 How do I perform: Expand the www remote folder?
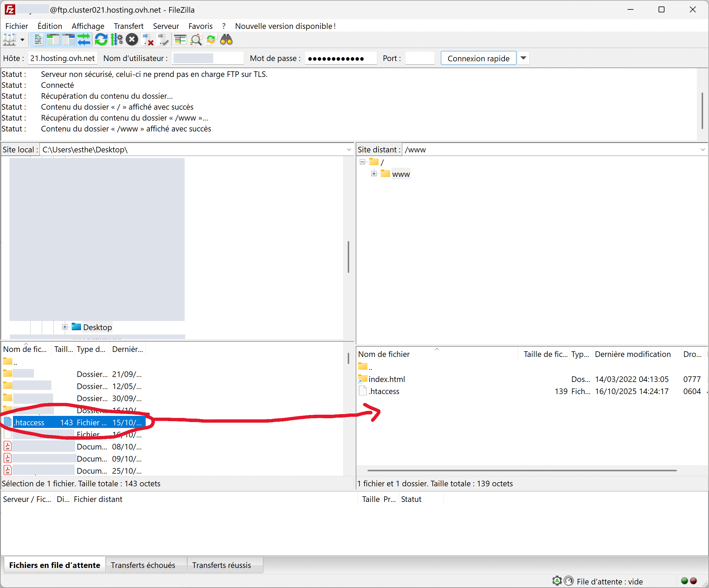point(374,174)
